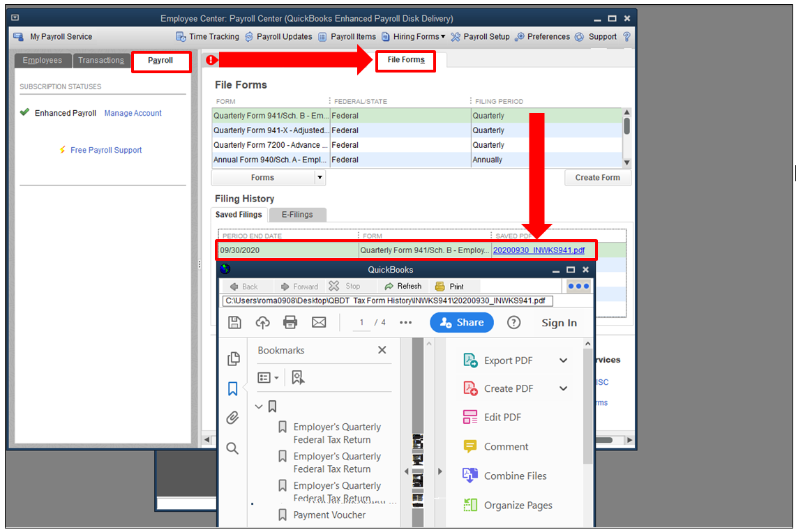Switch to E-Filings tab
The image size is (796, 532).
coord(297,215)
